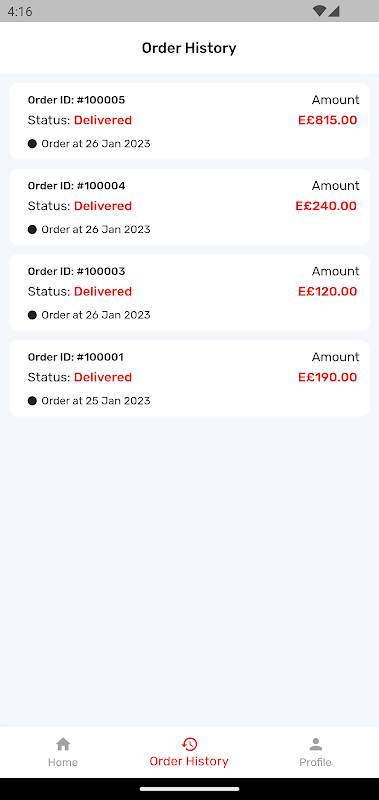
Task: Tap the Wi-Fi status bar icon
Action: click(x=320, y=11)
